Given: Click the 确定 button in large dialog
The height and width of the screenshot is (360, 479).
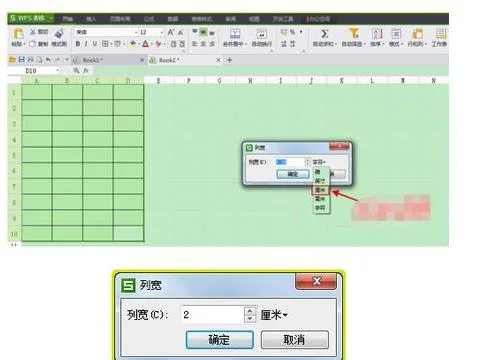Looking at the screenshot, I should (x=219, y=340).
